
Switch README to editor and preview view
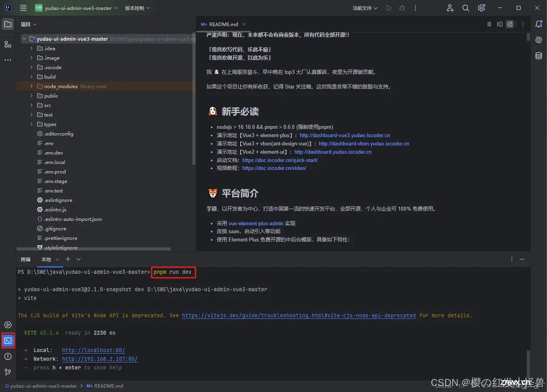(x=500, y=24)
